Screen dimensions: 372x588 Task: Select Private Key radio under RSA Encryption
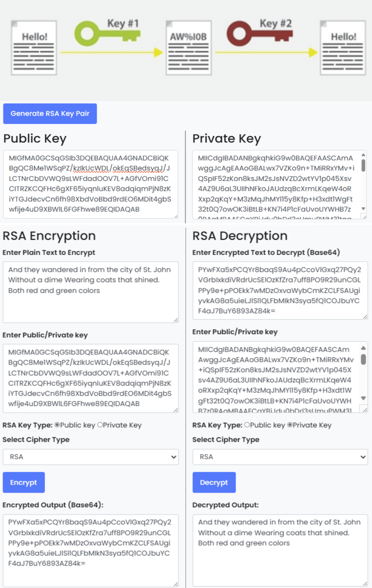coord(100,425)
